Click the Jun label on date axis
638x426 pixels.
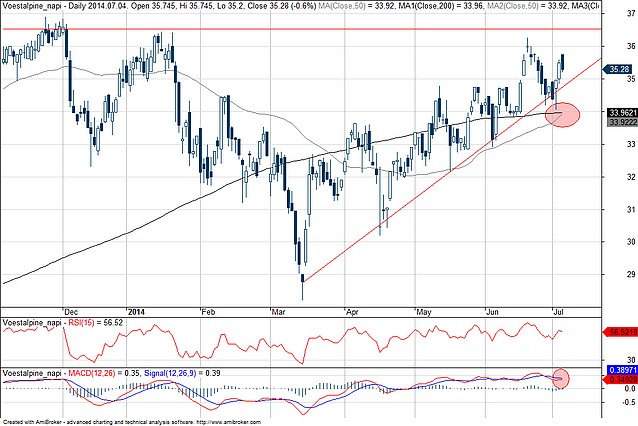pyautogui.click(x=492, y=312)
